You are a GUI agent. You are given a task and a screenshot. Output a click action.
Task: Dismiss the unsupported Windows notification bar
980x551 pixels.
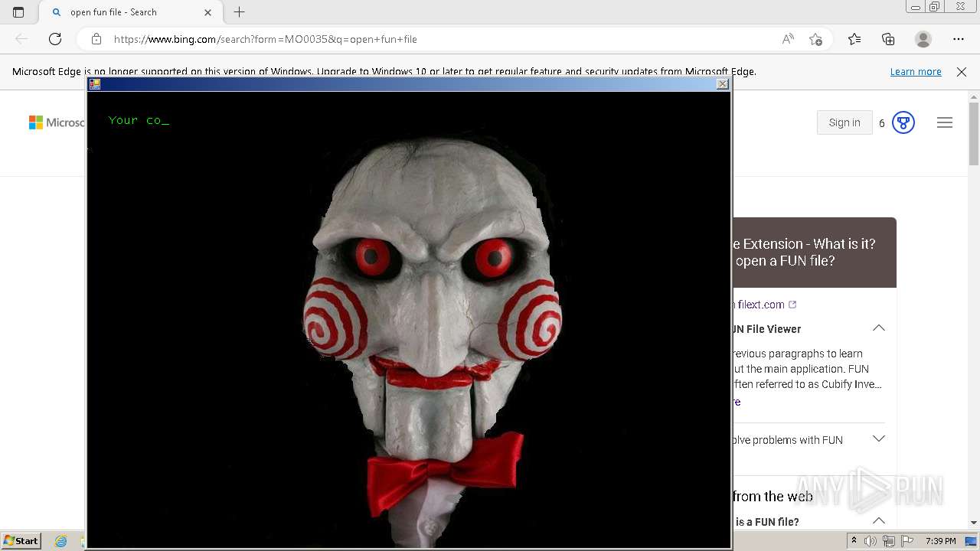962,71
